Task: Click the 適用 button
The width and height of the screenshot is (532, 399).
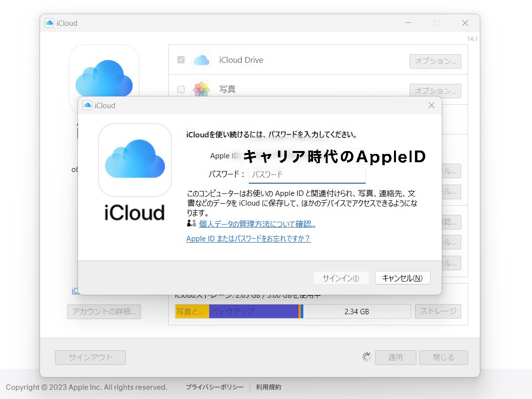Action: (395, 357)
